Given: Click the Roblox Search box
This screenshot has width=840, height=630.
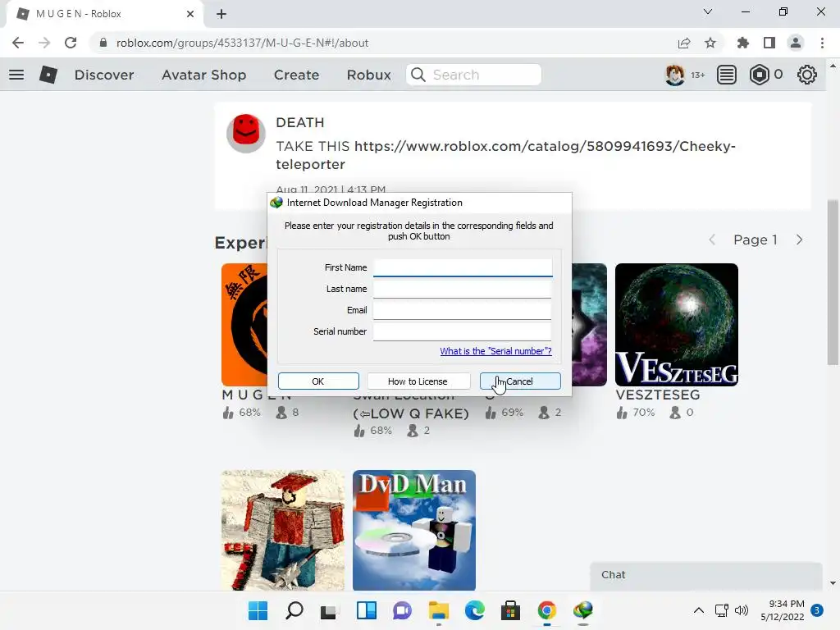Looking at the screenshot, I should click(x=473, y=75).
